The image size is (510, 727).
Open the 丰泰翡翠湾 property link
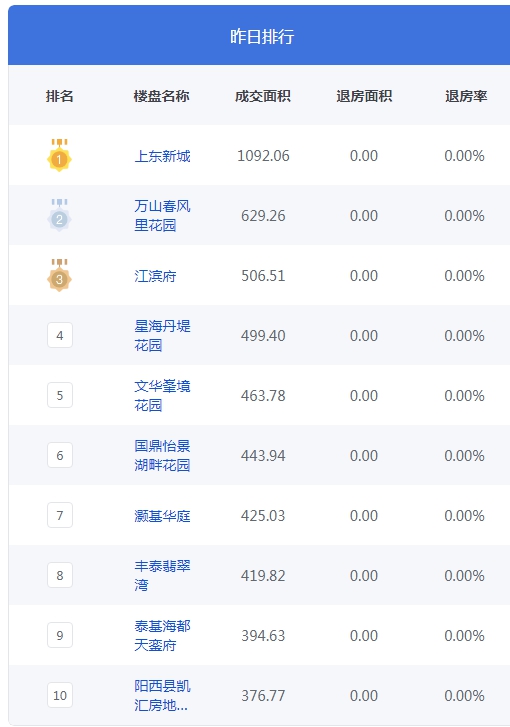162,575
